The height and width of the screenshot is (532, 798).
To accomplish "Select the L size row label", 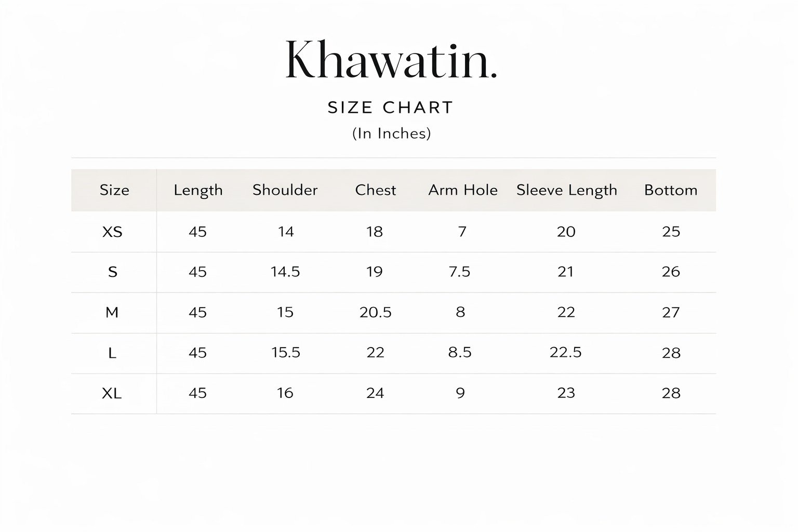I will (112, 353).
